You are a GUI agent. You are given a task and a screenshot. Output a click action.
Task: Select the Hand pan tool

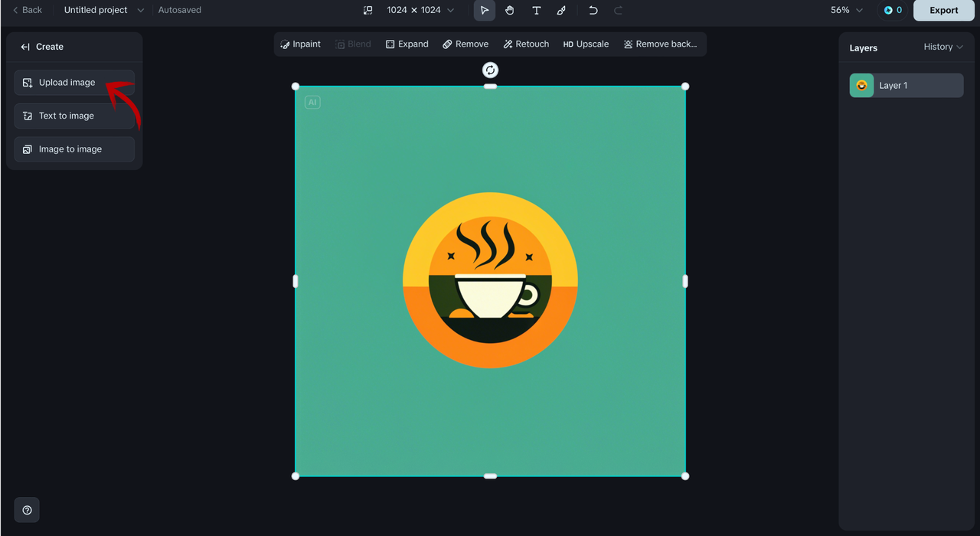[x=510, y=10]
